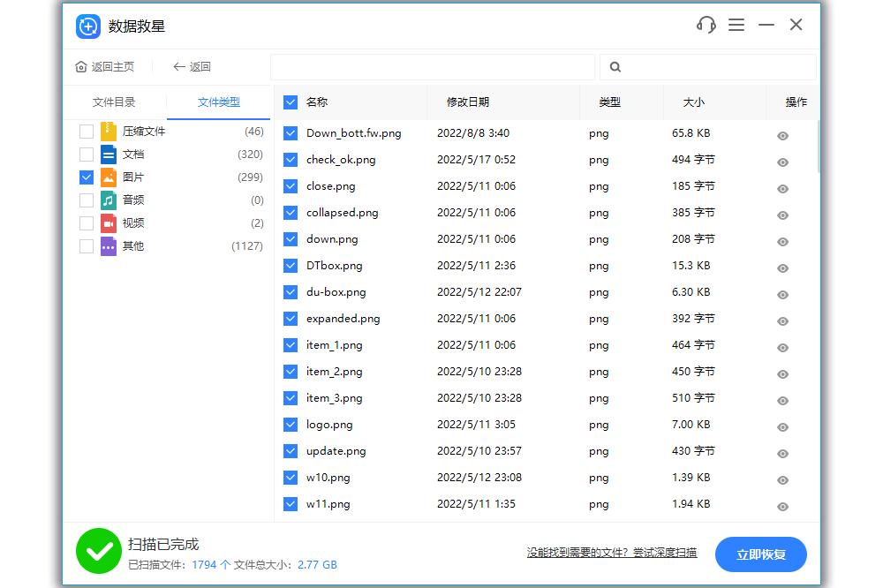The height and width of the screenshot is (588, 883).
Task: Uncheck the logo.png file checkbox
Action: tap(290, 424)
